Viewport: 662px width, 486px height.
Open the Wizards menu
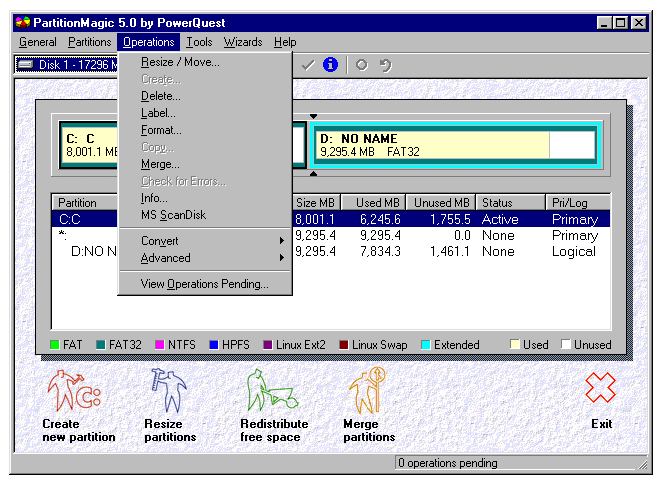(243, 42)
